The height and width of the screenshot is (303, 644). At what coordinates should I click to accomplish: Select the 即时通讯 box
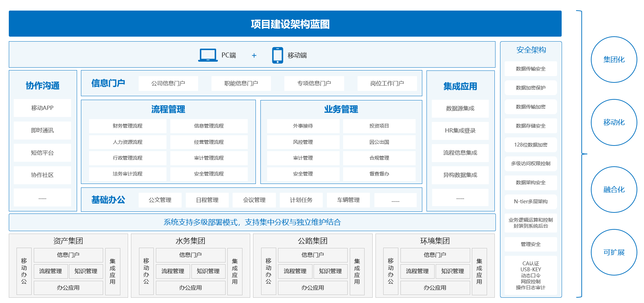coord(42,130)
